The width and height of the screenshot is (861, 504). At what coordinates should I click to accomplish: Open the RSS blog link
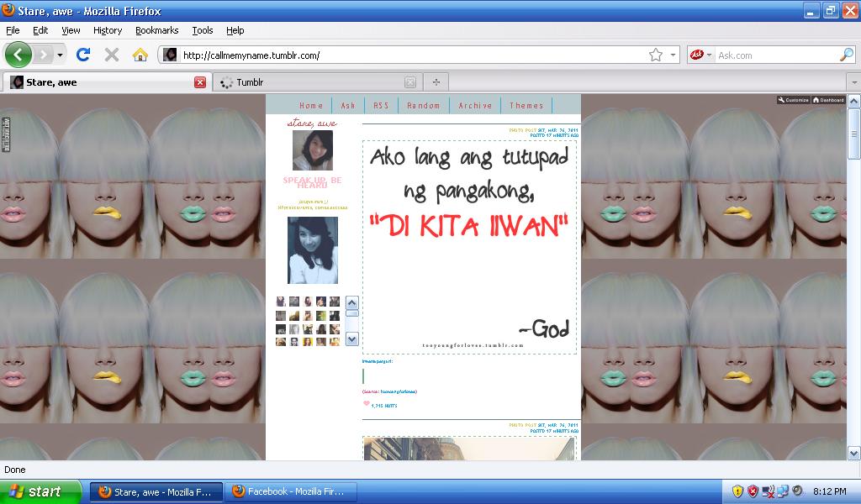click(381, 105)
